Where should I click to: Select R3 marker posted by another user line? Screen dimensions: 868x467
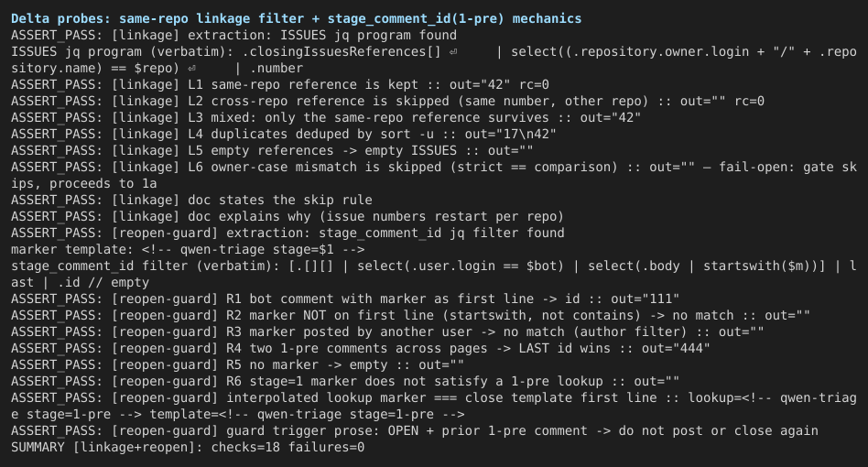point(387,332)
